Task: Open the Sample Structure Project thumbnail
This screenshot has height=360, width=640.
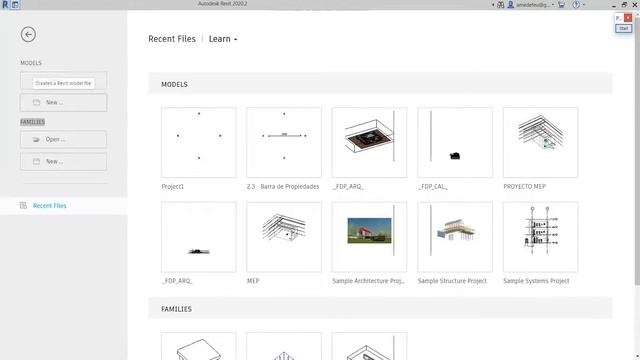Action: 455,237
